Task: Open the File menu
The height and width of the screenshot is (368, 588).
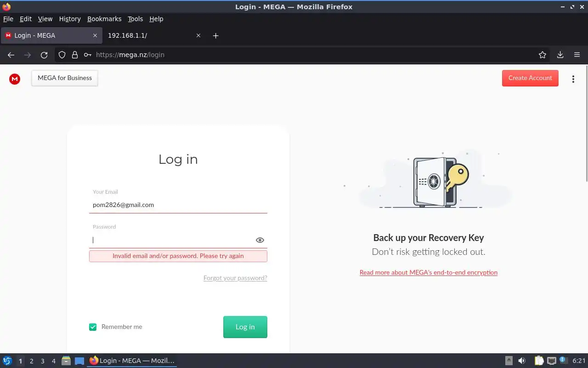Action: tap(8, 19)
